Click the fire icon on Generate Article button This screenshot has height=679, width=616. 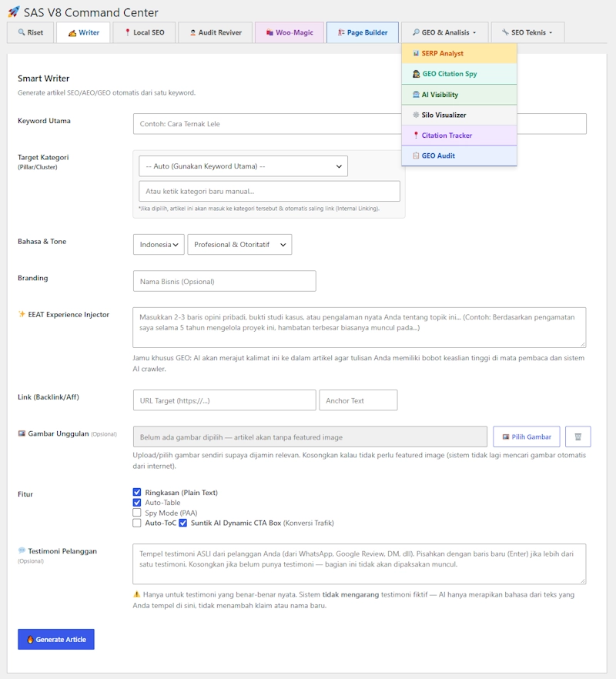pos(30,639)
